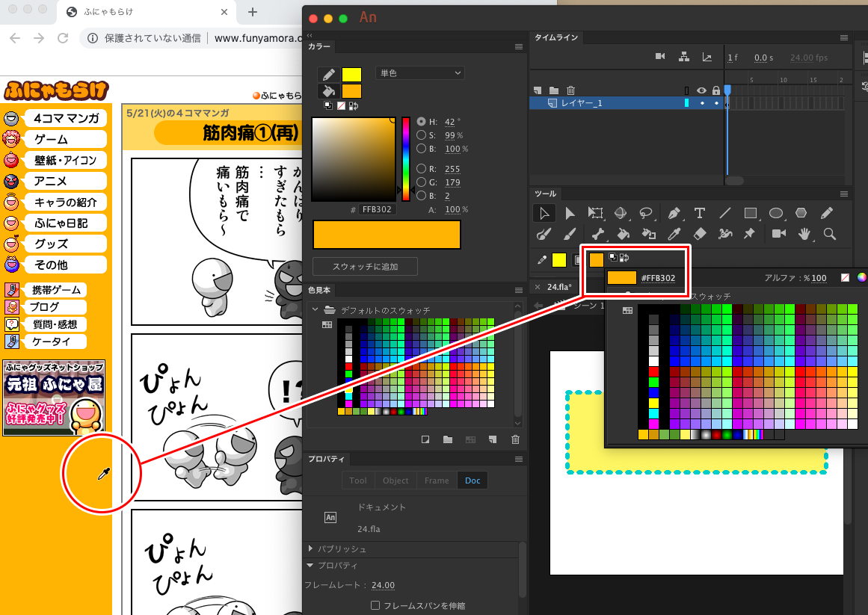Switch to the Doc properties tab
This screenshot has width=868, height=615.
tap(473, 480)
